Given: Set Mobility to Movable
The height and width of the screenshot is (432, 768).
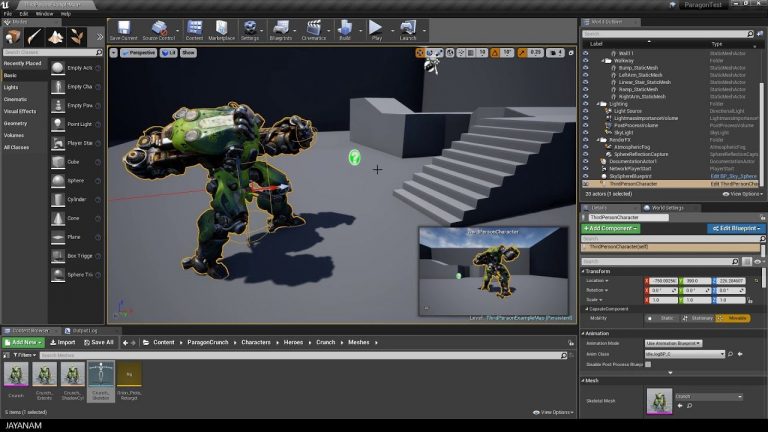Looking at the screenshot, I should coord(736,318).
